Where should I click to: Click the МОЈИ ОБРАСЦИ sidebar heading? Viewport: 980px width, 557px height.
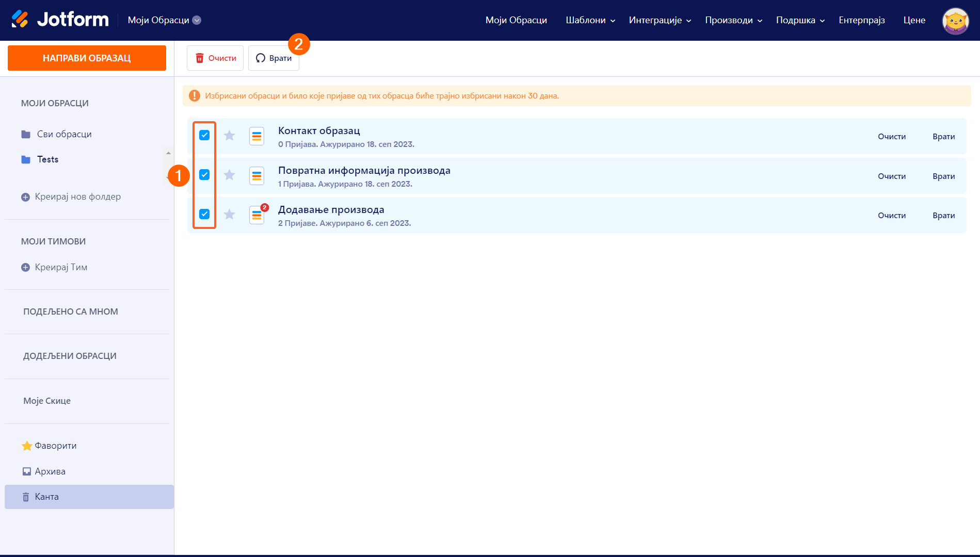pyautogui.click(x=55, y=104)
